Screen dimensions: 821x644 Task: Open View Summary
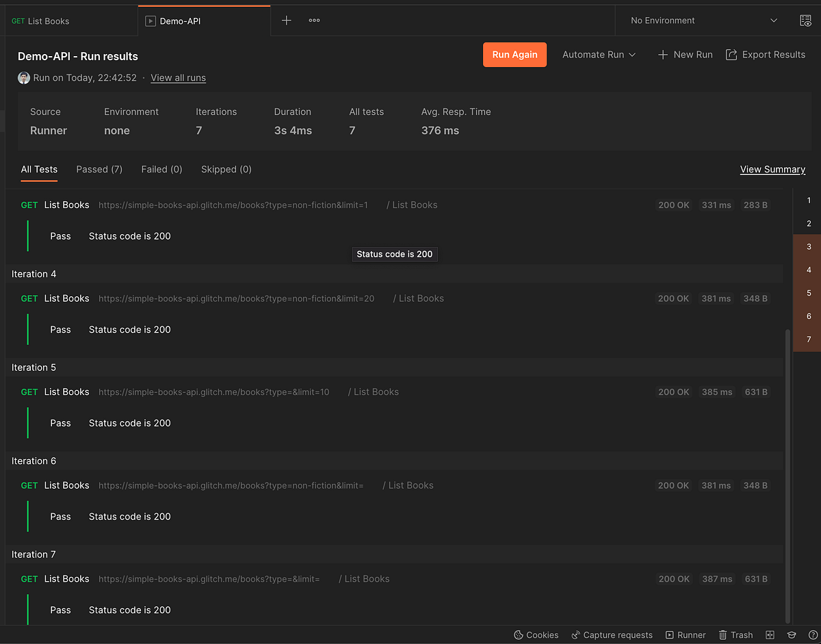pos(772,169)
